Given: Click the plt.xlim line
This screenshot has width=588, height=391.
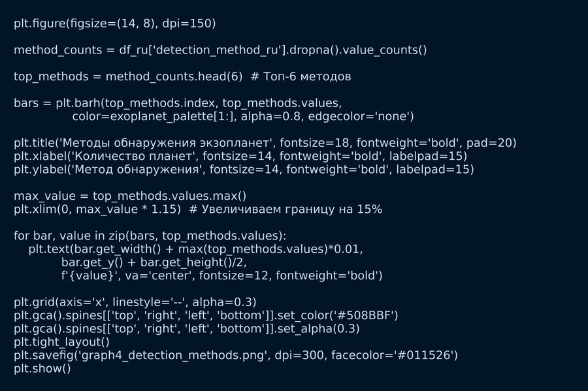Looking at the screenshot, I should point(97,210).
